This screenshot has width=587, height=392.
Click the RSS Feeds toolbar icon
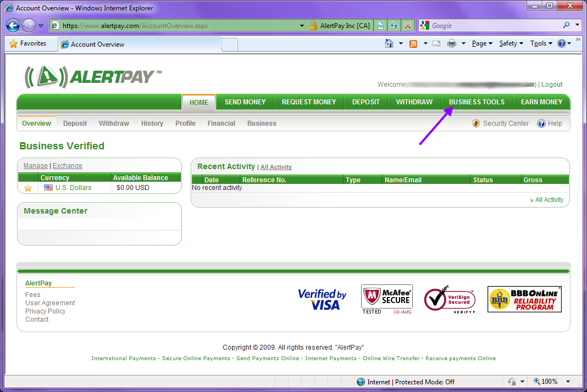click(x=413, y=44)
